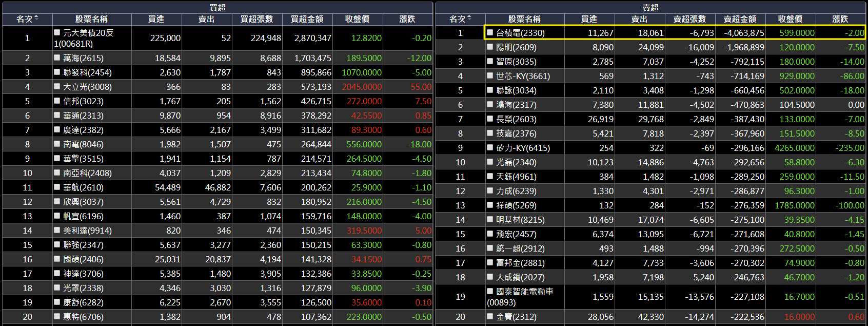Click 賣出 header in buy table
Viewport: 868px width, 326px height.
[207, 19]
